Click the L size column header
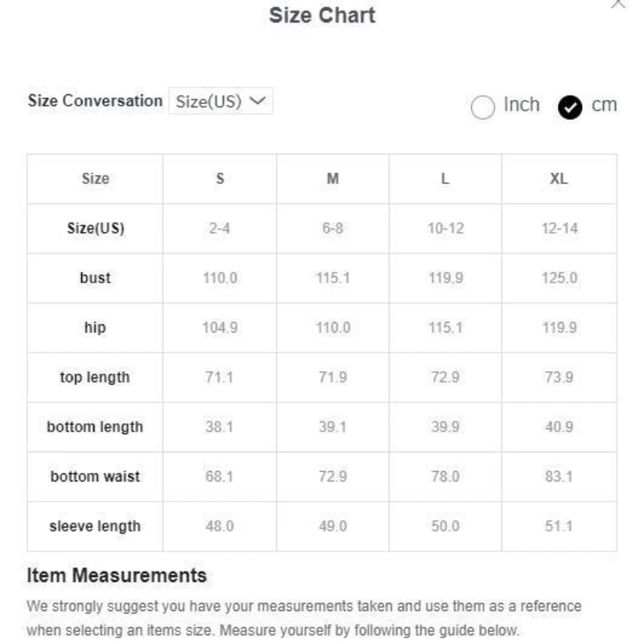Viewport: 644px width, 644px height. coord(445,179)
